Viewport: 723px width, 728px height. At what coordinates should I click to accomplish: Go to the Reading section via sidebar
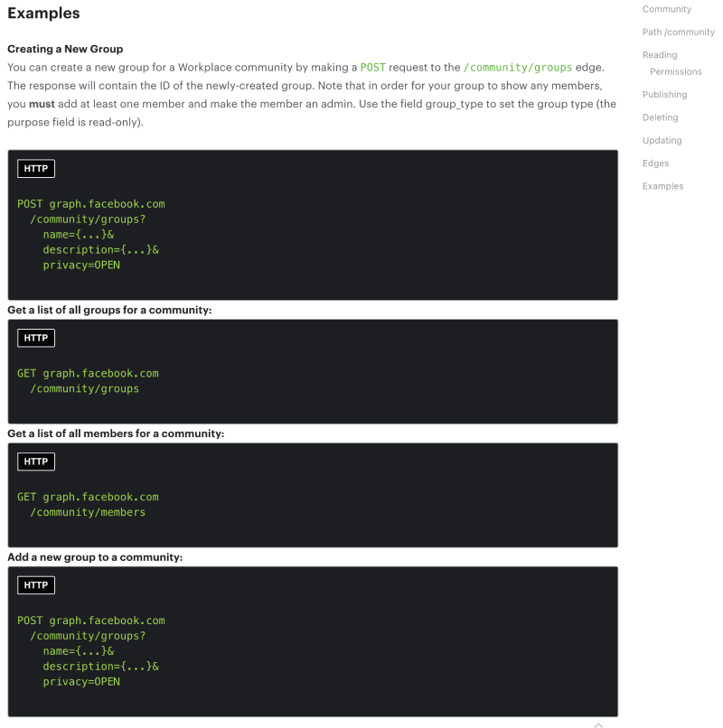660,54
